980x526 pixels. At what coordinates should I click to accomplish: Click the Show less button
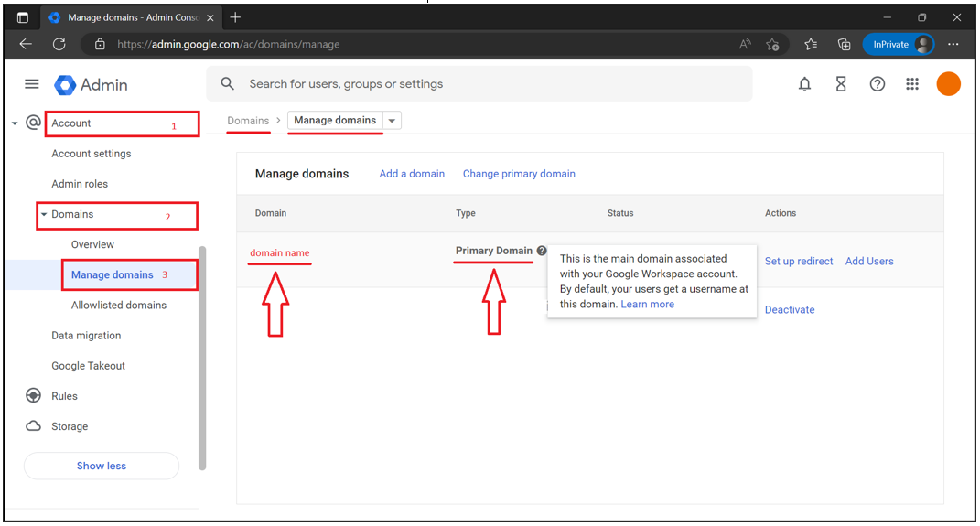point(102,466)
